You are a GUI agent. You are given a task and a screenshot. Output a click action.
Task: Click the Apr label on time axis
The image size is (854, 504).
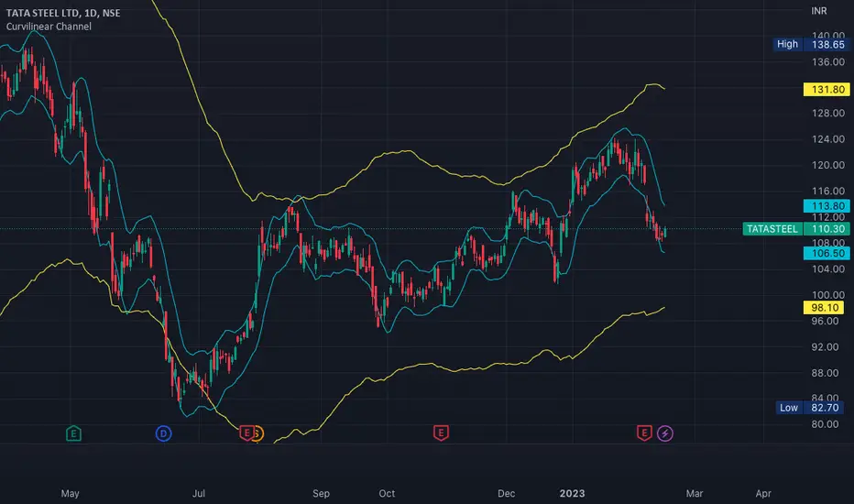763,494
